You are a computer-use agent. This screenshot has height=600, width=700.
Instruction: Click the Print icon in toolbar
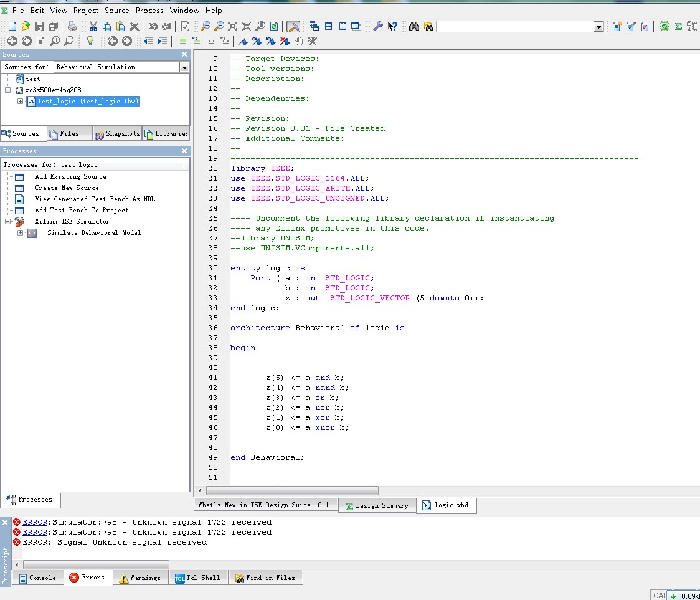click(72, 26)
